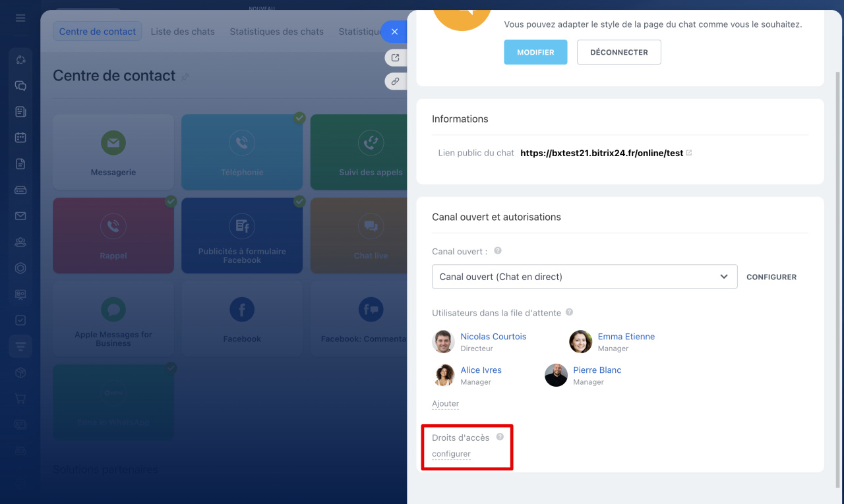Image resolution: width=844 pixels, height=504 pixels.
Task: Click the pencil icon beside Centre de contact title
Action: (185, 77)
